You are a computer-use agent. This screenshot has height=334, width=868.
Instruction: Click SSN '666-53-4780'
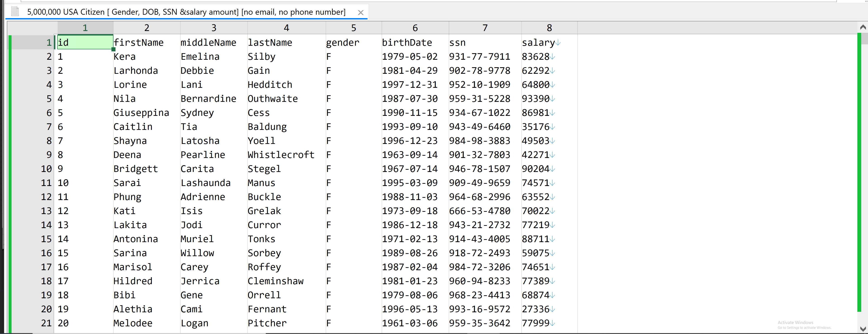479,211
